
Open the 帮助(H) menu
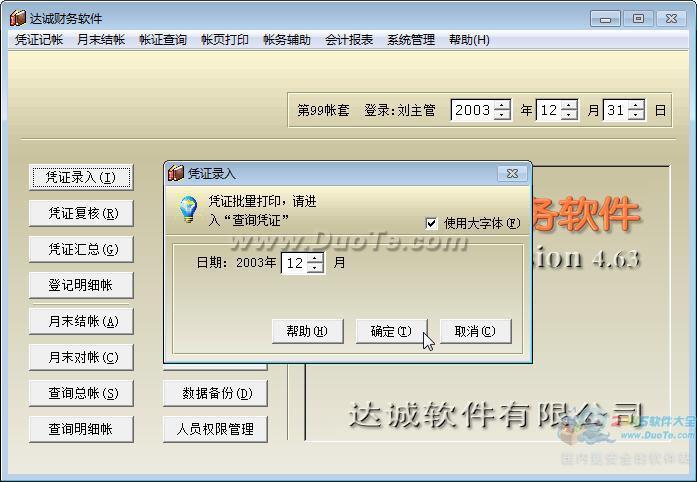point(469,40)
